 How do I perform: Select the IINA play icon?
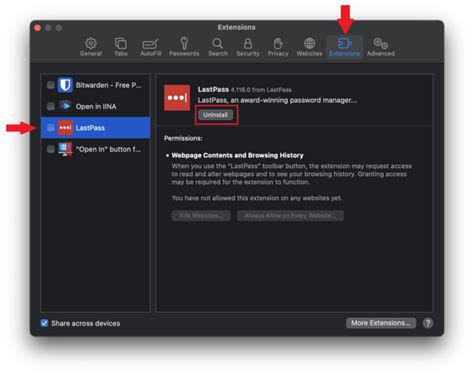65,106
